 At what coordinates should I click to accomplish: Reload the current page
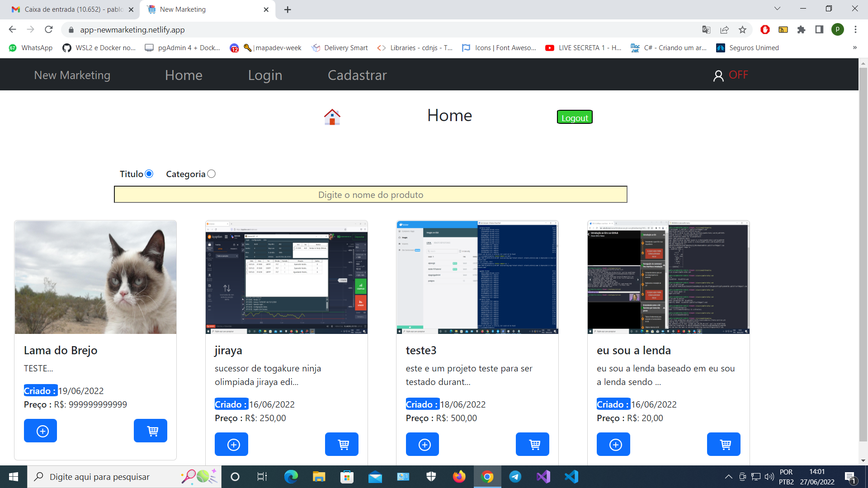49,30
